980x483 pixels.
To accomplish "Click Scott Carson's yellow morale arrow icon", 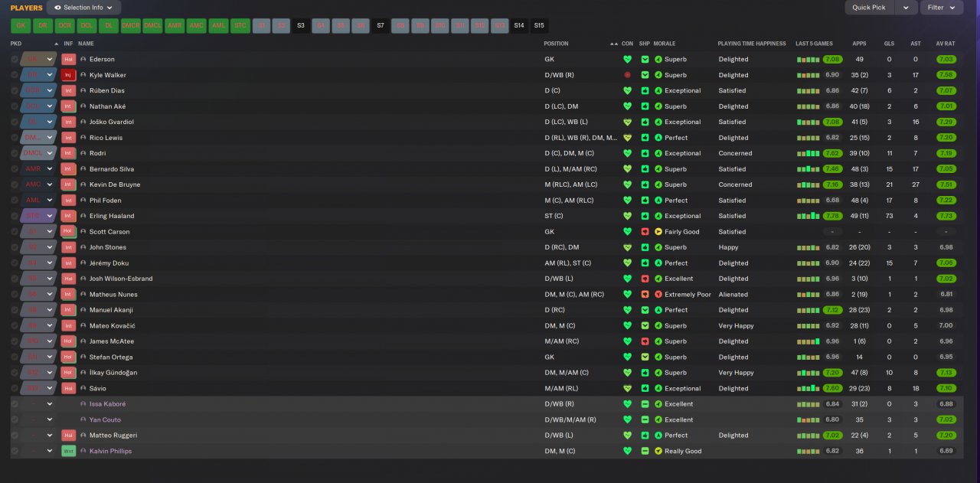I will point(658,232).
